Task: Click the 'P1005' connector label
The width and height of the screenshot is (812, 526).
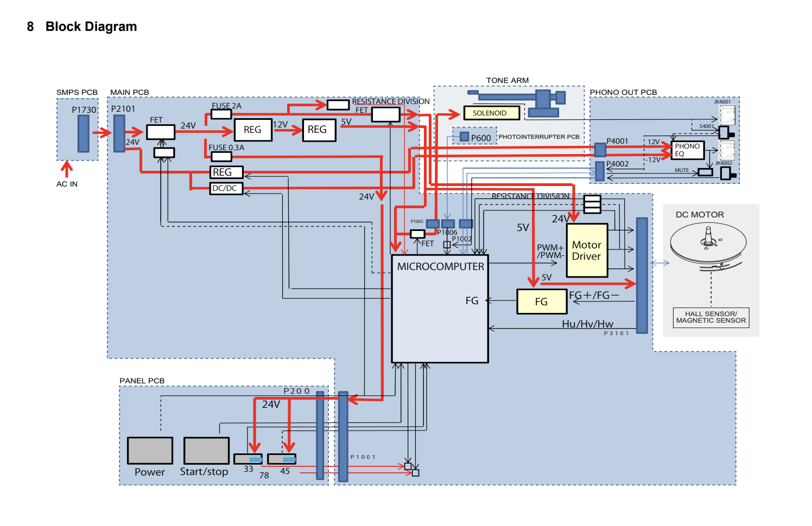Action: click(x=417, y=221)
